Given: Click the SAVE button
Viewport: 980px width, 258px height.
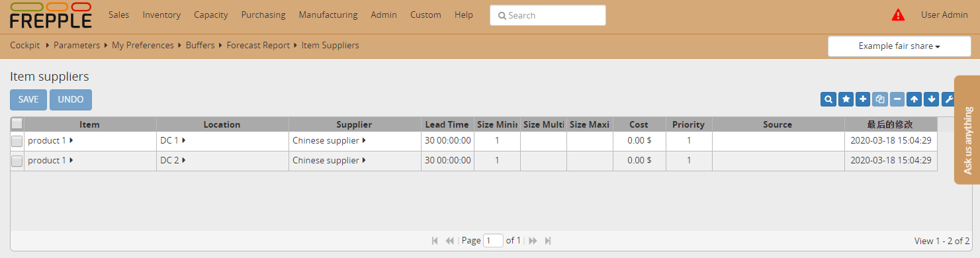Looking at the screenshot, I should 28,100.
